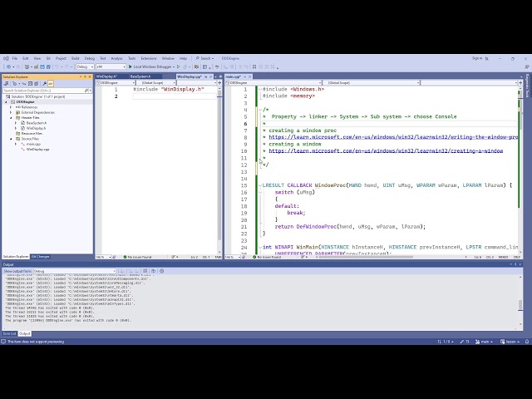The image size is (532, 399).
Task: Select WinDisplay.h in Solution Explorer tree
Action: [x=36, y=128]
